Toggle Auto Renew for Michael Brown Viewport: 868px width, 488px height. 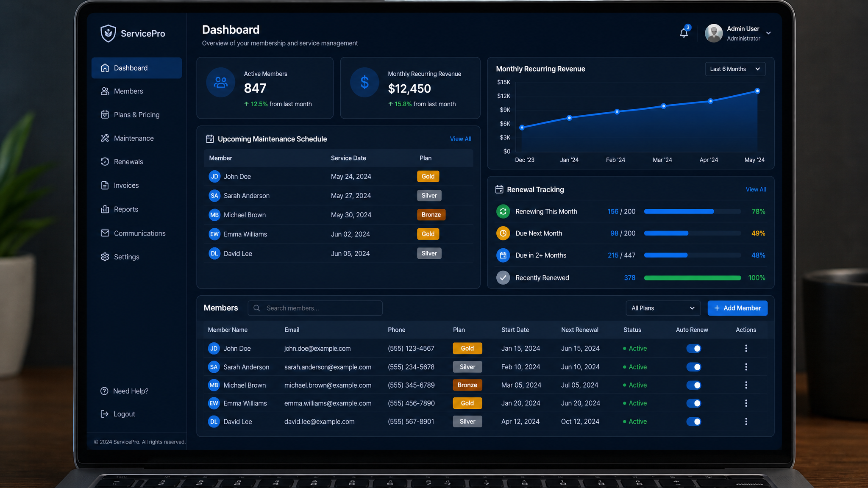coord(694,385)
